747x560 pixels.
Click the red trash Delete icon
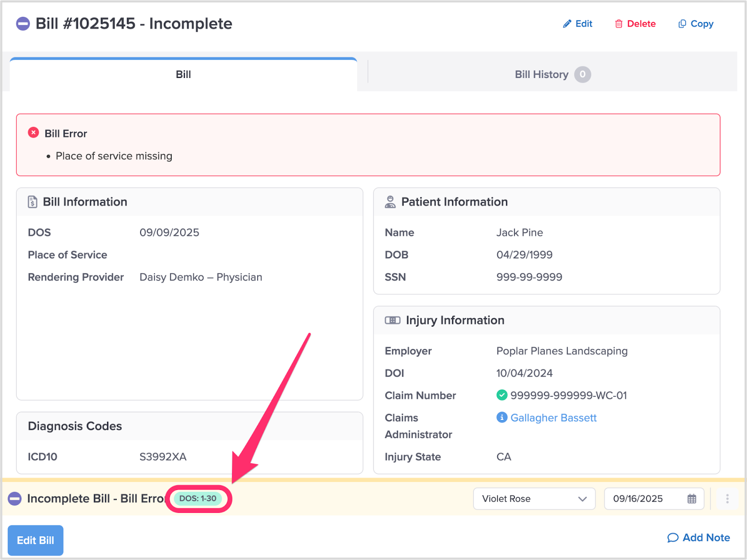tap(619, 24)
